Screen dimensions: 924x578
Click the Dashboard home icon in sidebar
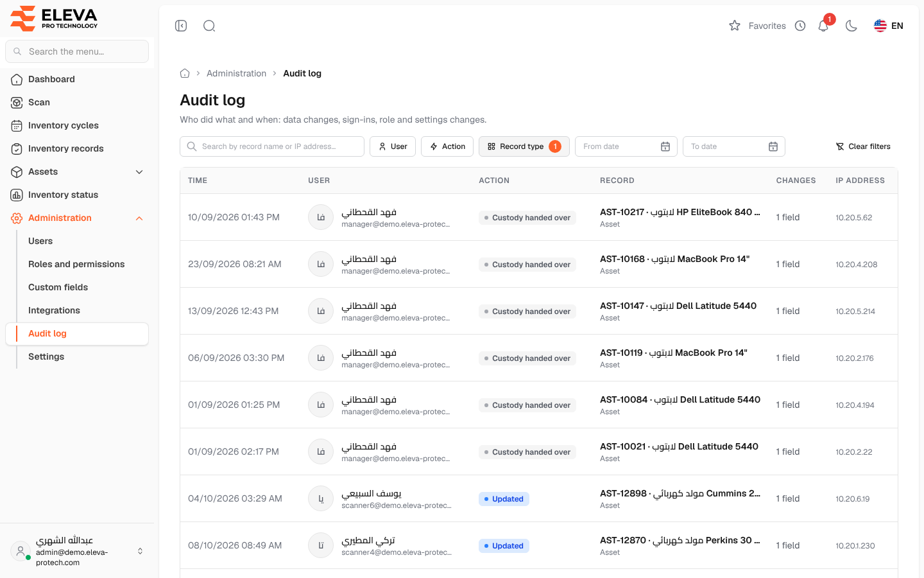pos(17,79)
